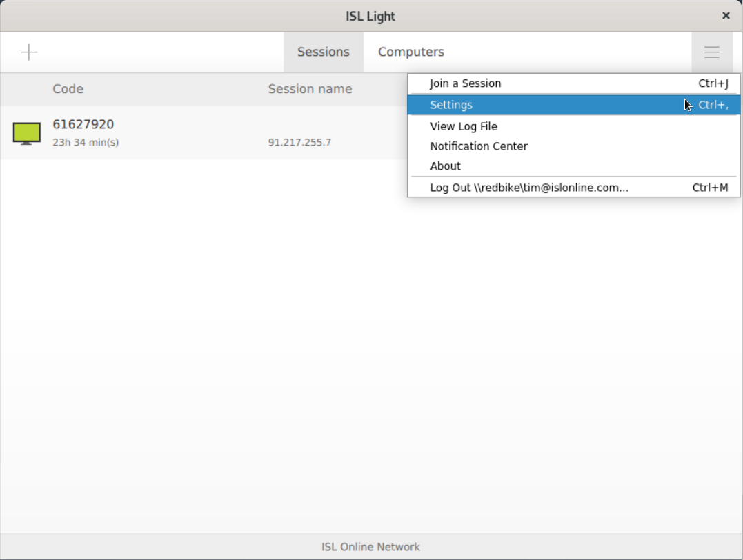Open the Notification Center
743x560 pixels.
(x=479, y=146)
